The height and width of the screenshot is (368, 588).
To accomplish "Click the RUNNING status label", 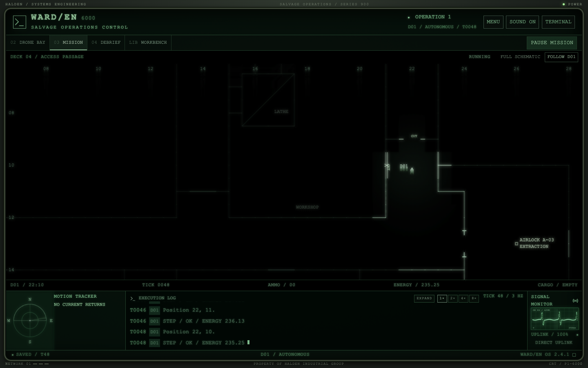I will tap(479, 57).
